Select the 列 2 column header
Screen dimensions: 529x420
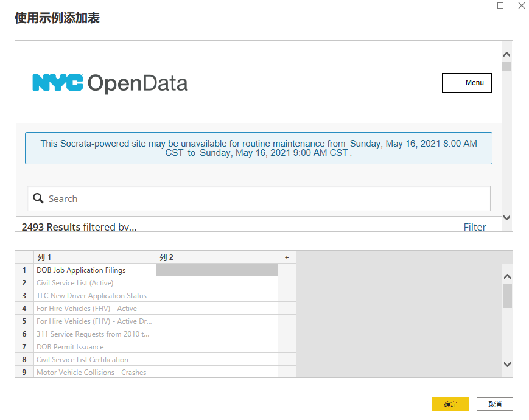(x=217, y=257)
